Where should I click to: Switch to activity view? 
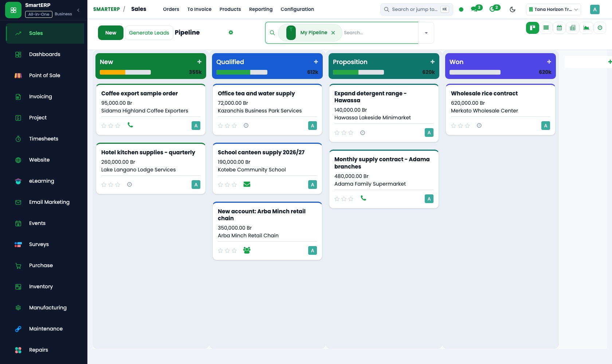(x=600, y=28)
